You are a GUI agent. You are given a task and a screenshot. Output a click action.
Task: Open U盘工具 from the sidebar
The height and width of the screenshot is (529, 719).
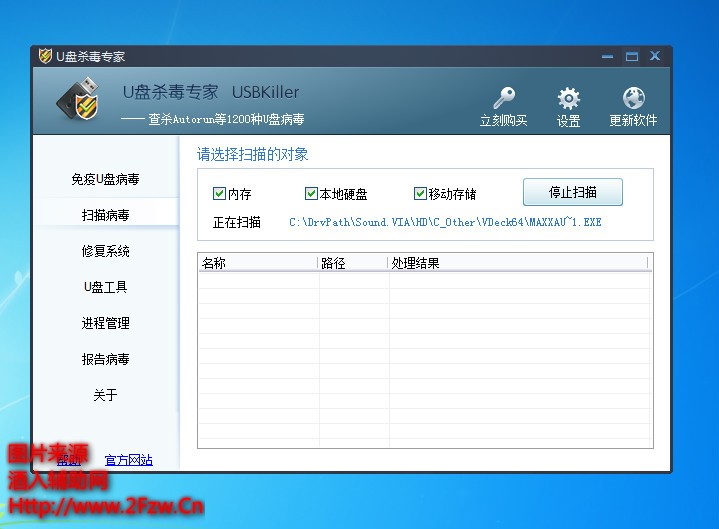coord(105,287)
